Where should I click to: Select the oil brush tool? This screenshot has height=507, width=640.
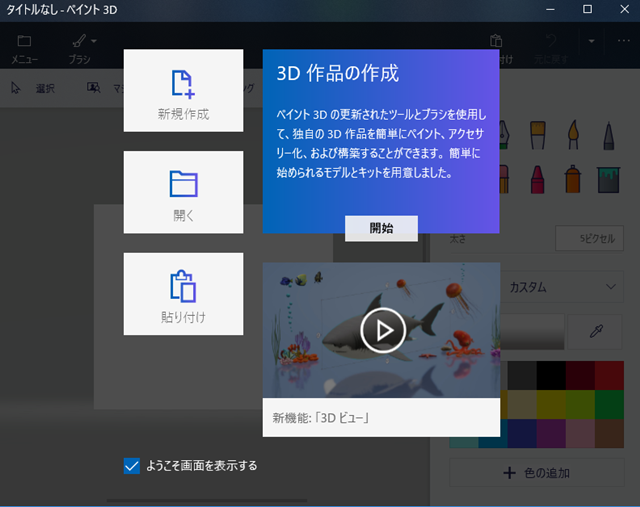(538, 135)
